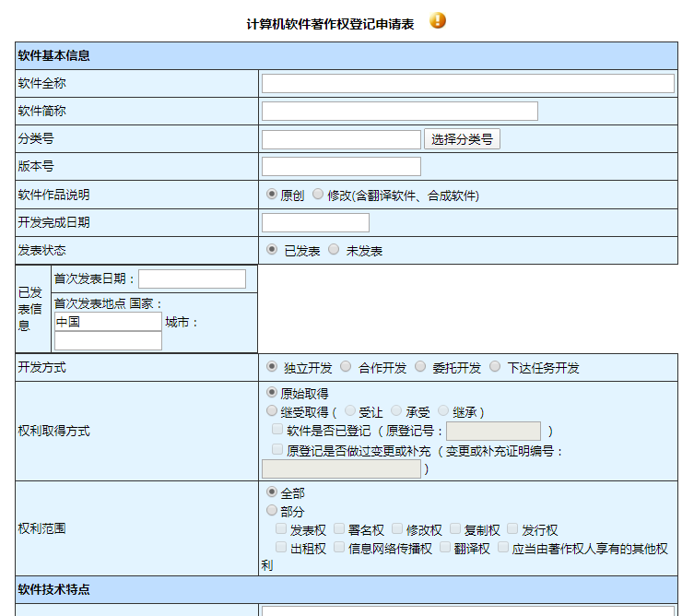This screenshot has height=616, width=694.
Task: Select the 未发表 publication status radio
Action: point(334,249)
